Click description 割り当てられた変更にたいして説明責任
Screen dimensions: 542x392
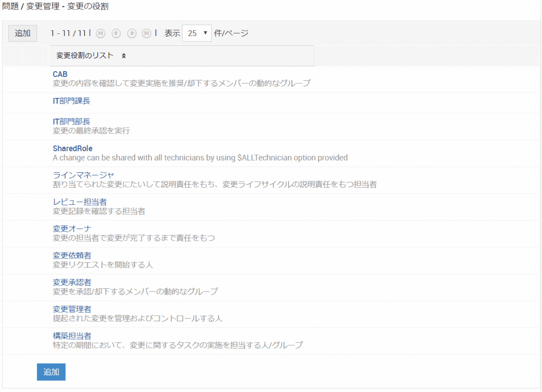[x=215, y=184]
